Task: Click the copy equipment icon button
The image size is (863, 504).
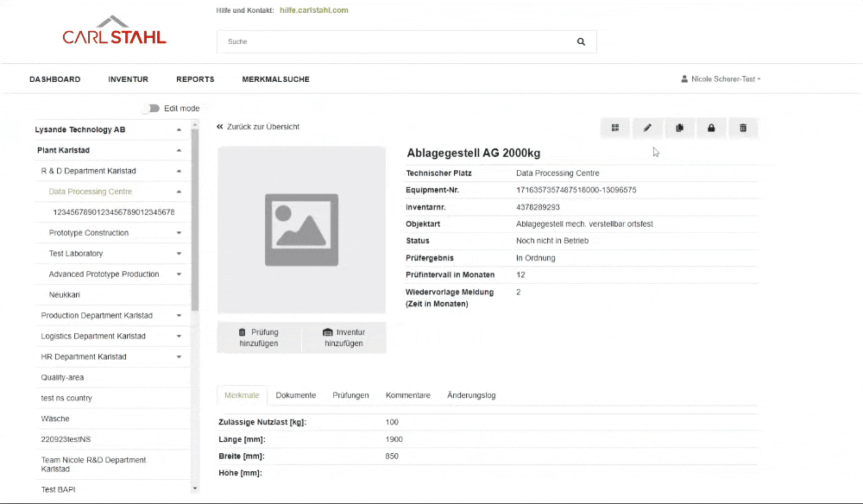Action: 679,128
